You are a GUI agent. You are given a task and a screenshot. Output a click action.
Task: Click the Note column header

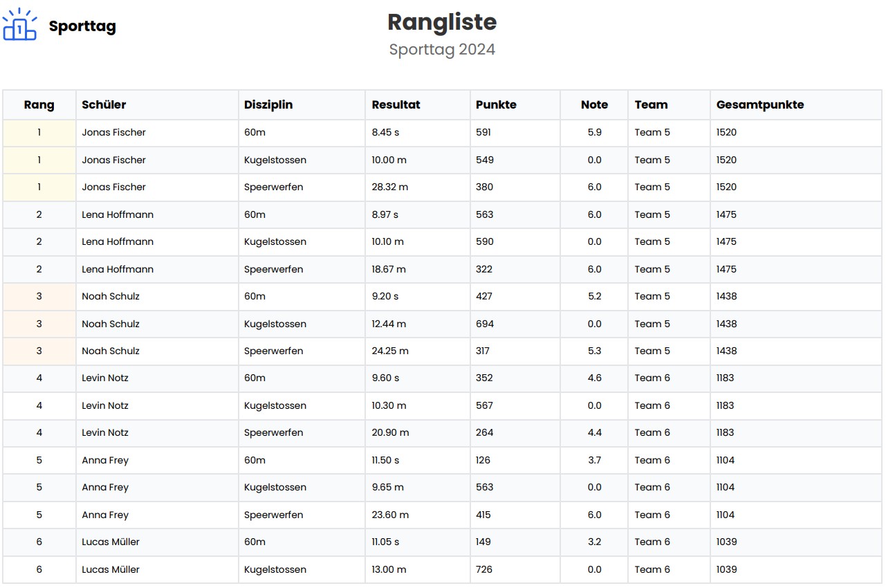click(x=594, y=105)
